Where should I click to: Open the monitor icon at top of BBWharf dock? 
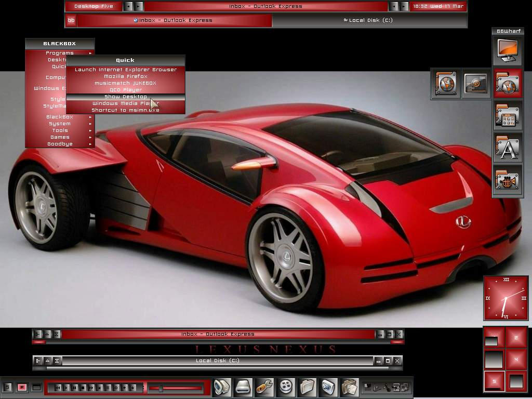click(508, 50)
